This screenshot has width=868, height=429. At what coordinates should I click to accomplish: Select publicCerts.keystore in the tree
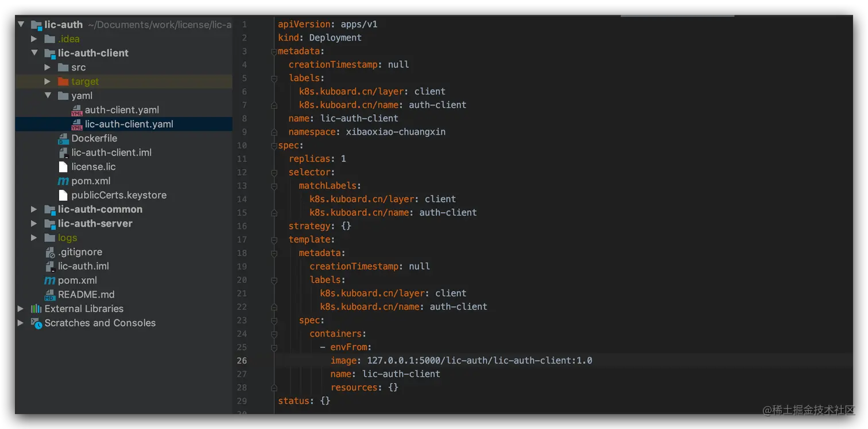[x=119, y=195]
